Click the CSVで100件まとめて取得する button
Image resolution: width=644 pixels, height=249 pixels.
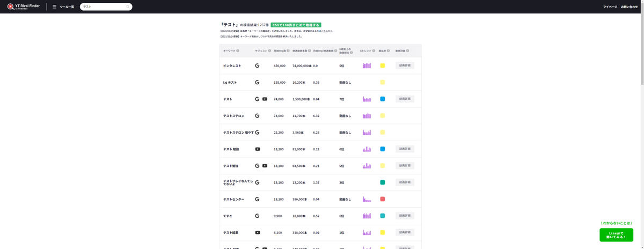[296, 25]
